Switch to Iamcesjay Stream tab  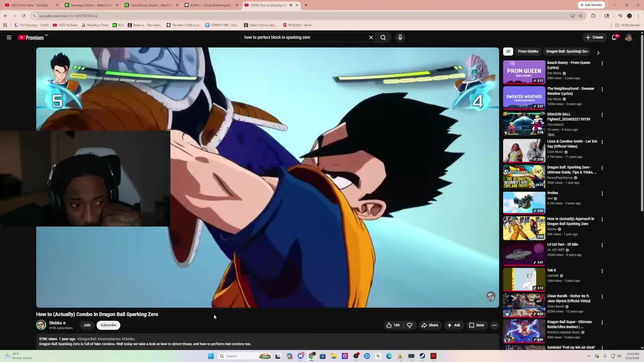(91, 5)
